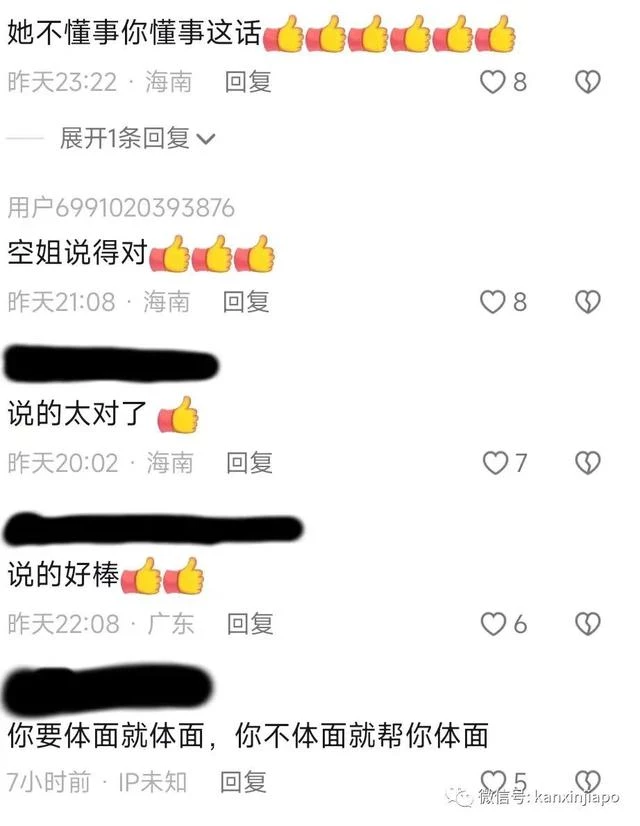Like the 空姐说得对 comment
Image resolution: width=640 pixels, height=826 pixels.
493,302
